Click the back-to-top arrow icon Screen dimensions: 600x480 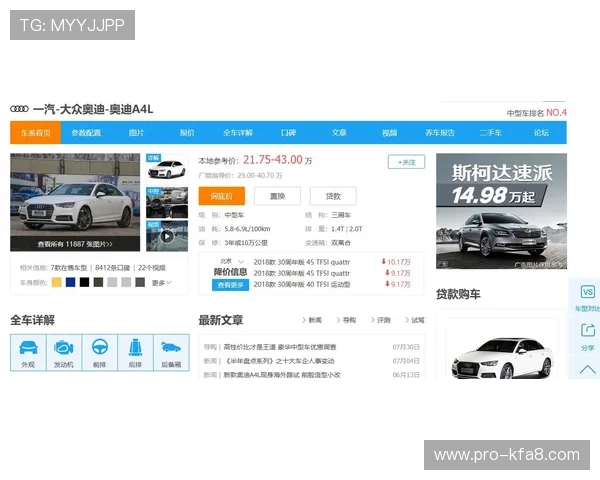click(x=588, y=369)
